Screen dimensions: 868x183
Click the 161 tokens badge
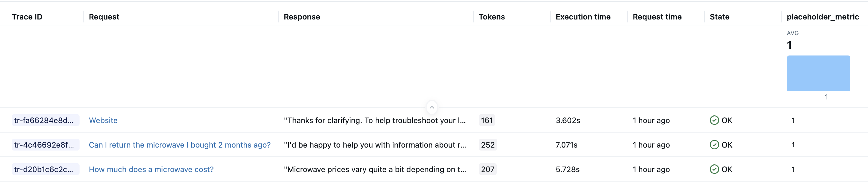tap(486, 120)
